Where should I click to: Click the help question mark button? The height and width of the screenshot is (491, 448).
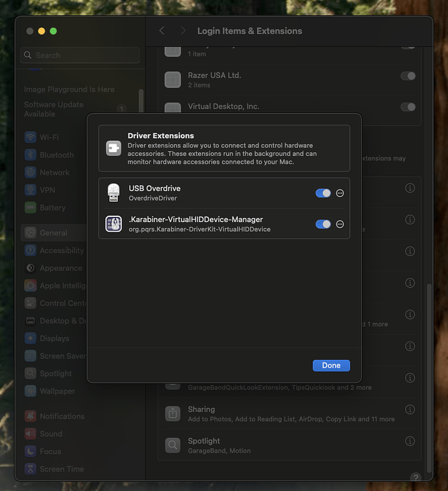point(416,477)
